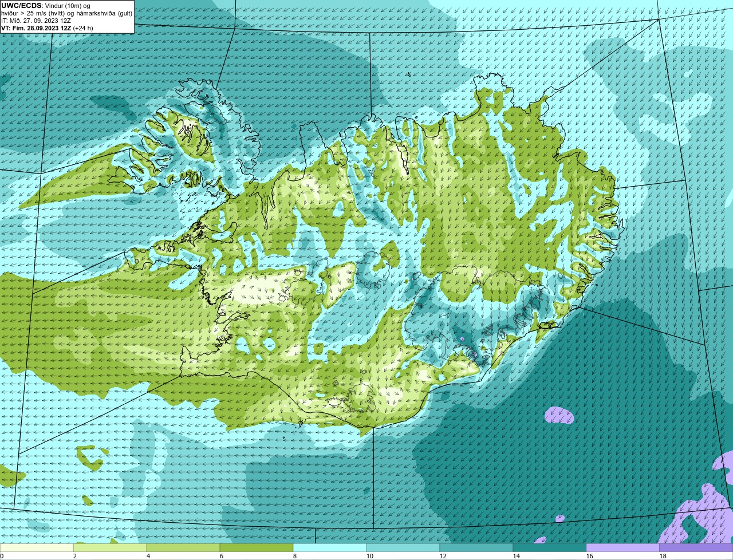Click the '6' label on the color scale
Screen dimensions: 733x560
[x=222, y=556]
